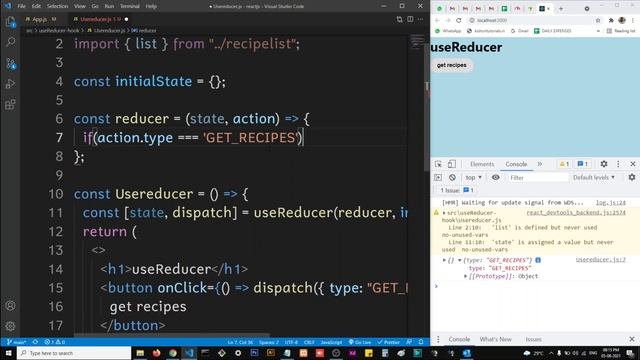Open the WhatsApp bookmark
Screen dimensions: 640x360
coord(448,31)
